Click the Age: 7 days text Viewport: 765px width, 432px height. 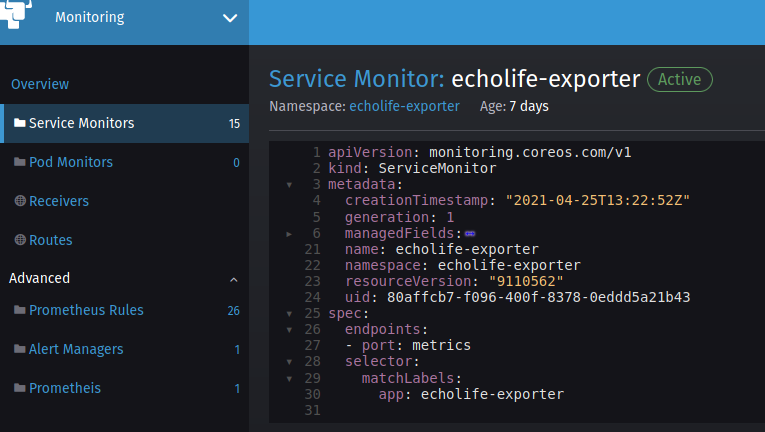[514, 106]
